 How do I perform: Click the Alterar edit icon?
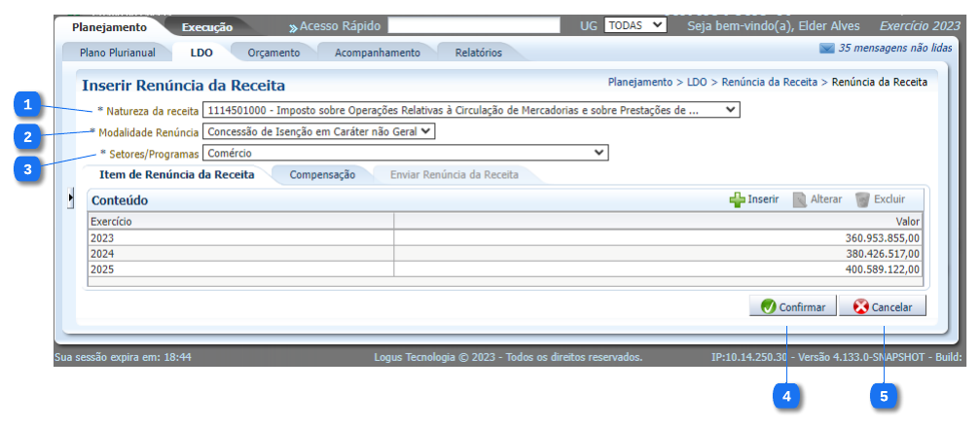tap(800, 199)
